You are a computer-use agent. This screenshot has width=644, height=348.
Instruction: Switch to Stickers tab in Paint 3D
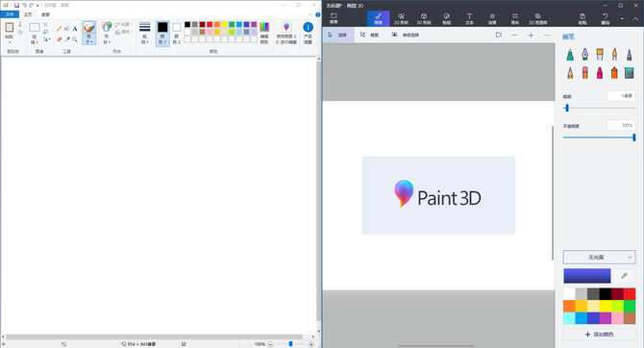pos(446,18)
